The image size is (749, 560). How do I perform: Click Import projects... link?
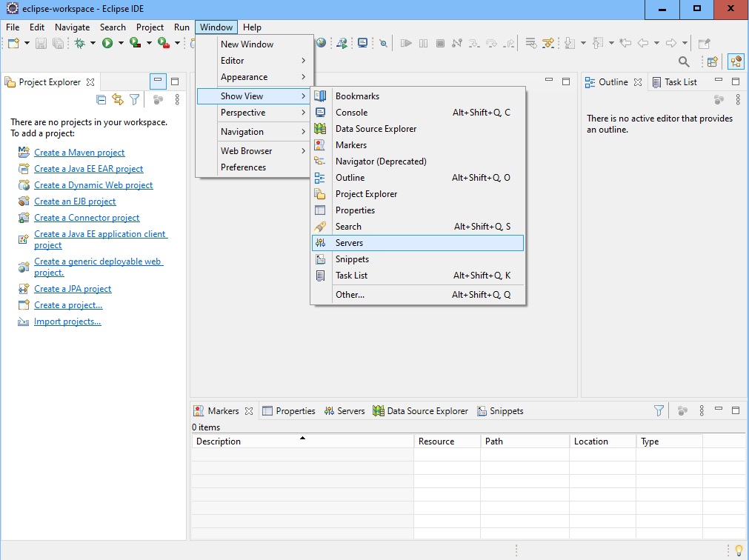pos(67,321)
